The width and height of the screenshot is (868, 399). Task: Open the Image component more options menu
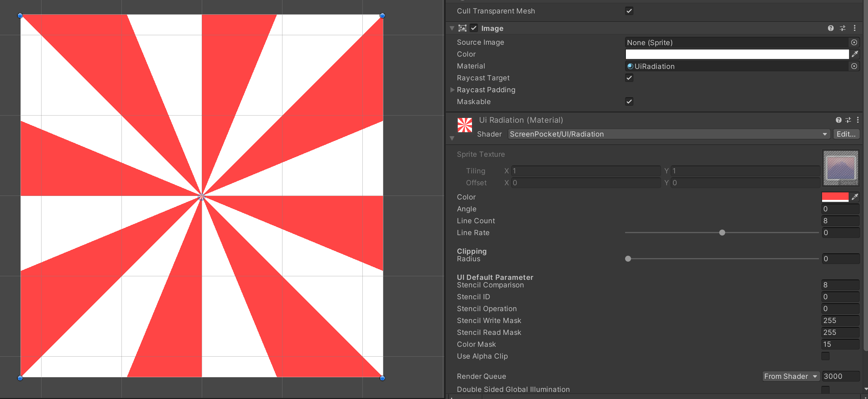tap(855, 28)
